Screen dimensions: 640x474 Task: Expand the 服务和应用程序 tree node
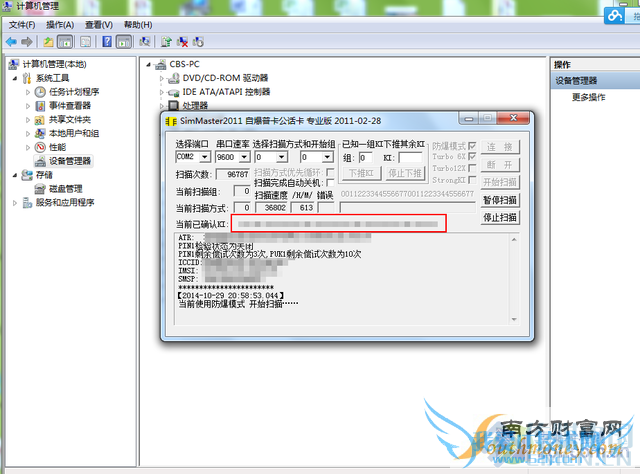click(15, 203)
